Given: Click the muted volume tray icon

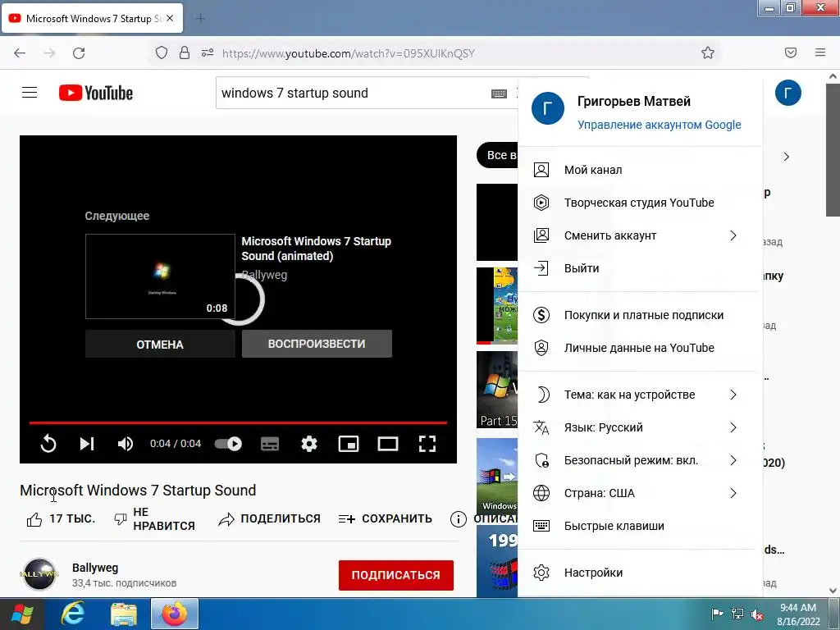Looking at the screenshot, I should pyautogui.click(x=757, y=614).
